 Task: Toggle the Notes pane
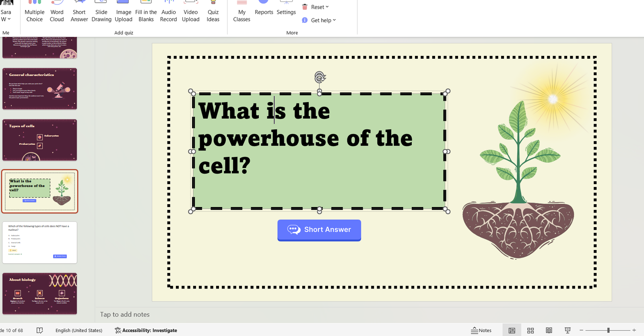click(481, 330)
